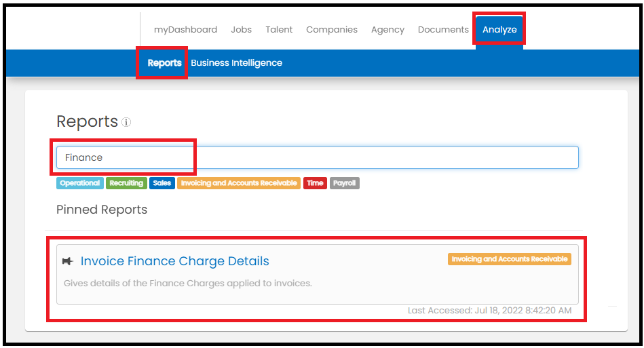Filter by Invoicing and Accounts Receivable tag below search
644x348 pixels.
[x=239, y=183]
